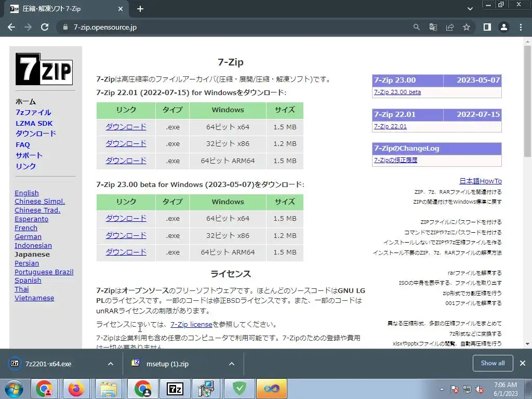Download 7-Zip 22.01 64ビット ARM64
The image size is (532, 399).
126,161
